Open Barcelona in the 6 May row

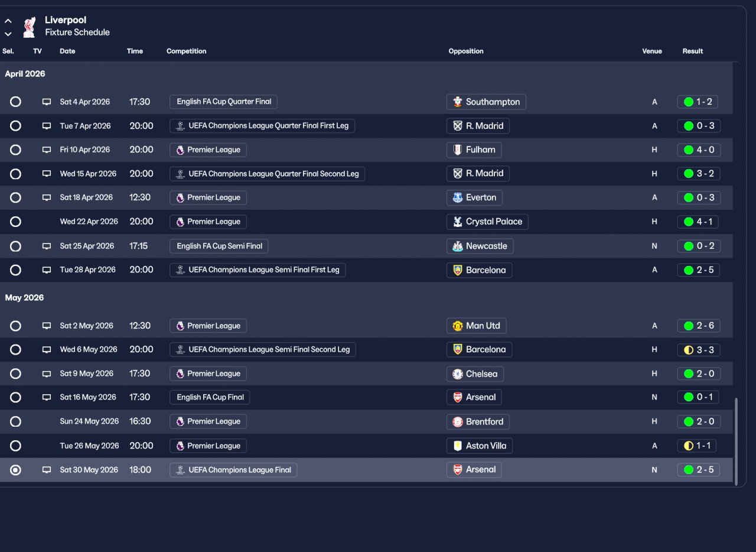[x=479, y=350]
